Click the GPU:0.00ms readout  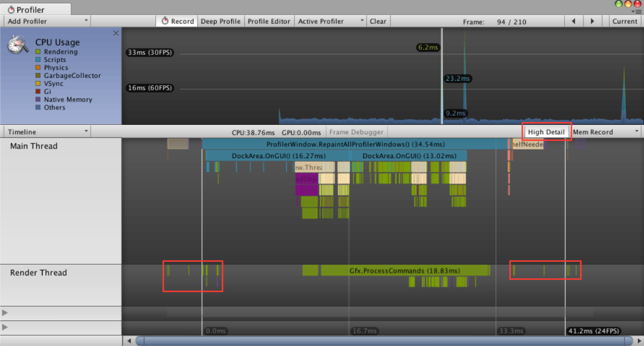301,132
